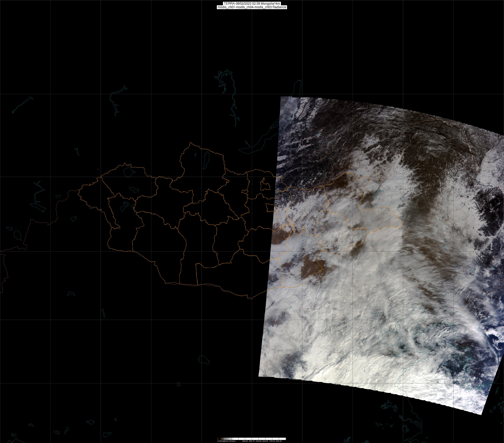504x443 pixels.
Task: Select the 892.35 colorbar tick value
Action: click(279, 441)
